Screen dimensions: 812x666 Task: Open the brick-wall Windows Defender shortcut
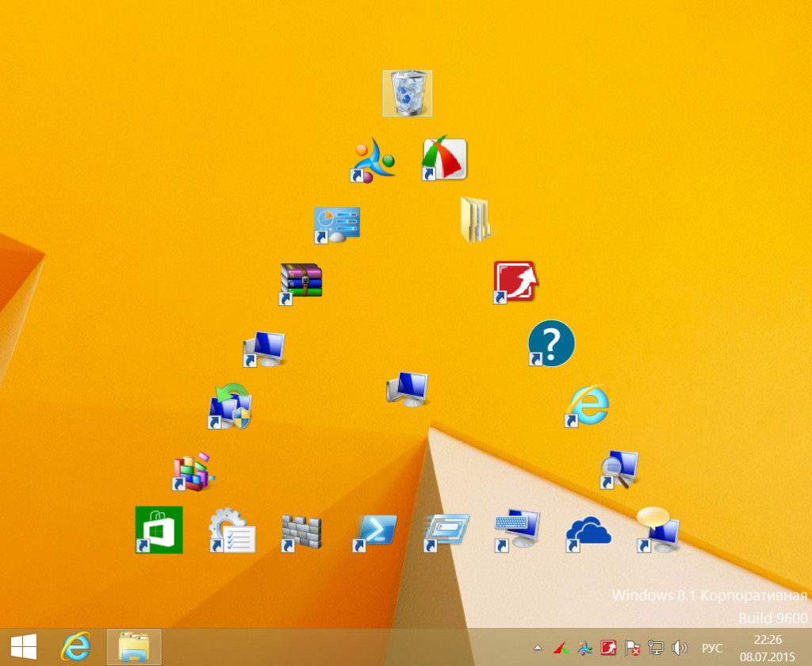click(301, 529)
